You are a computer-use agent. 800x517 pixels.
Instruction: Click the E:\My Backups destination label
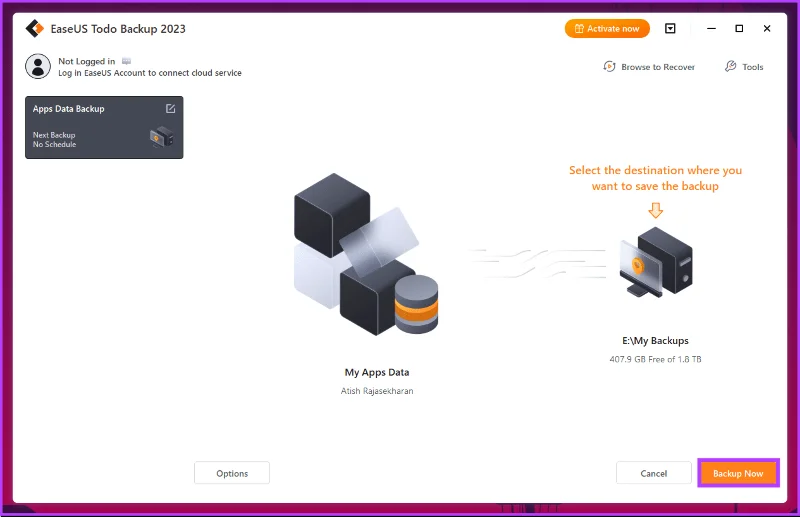tap(655, 341)
